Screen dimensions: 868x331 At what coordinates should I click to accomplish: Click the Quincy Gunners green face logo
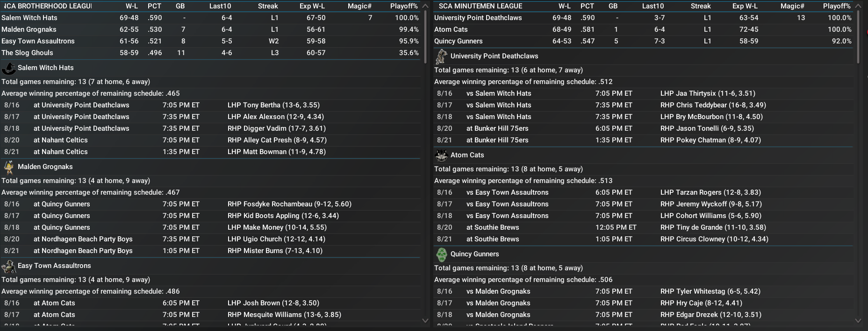pos(441,254)
